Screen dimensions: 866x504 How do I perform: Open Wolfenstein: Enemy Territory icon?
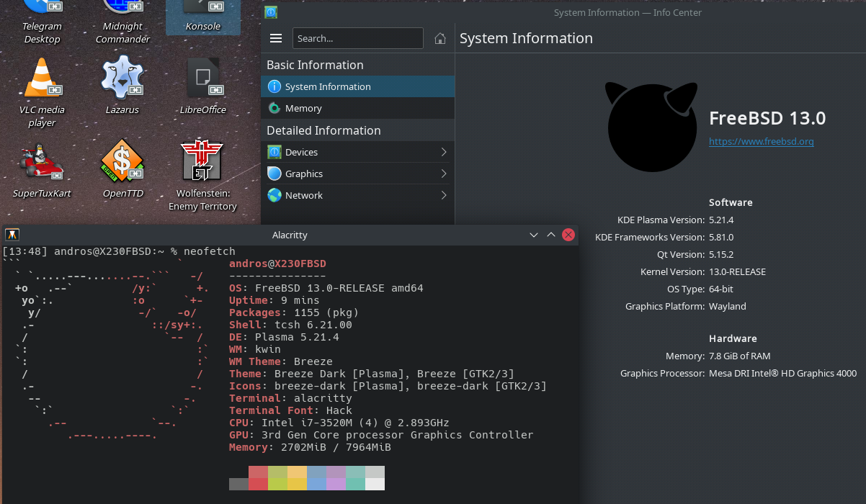coord(202,161)
